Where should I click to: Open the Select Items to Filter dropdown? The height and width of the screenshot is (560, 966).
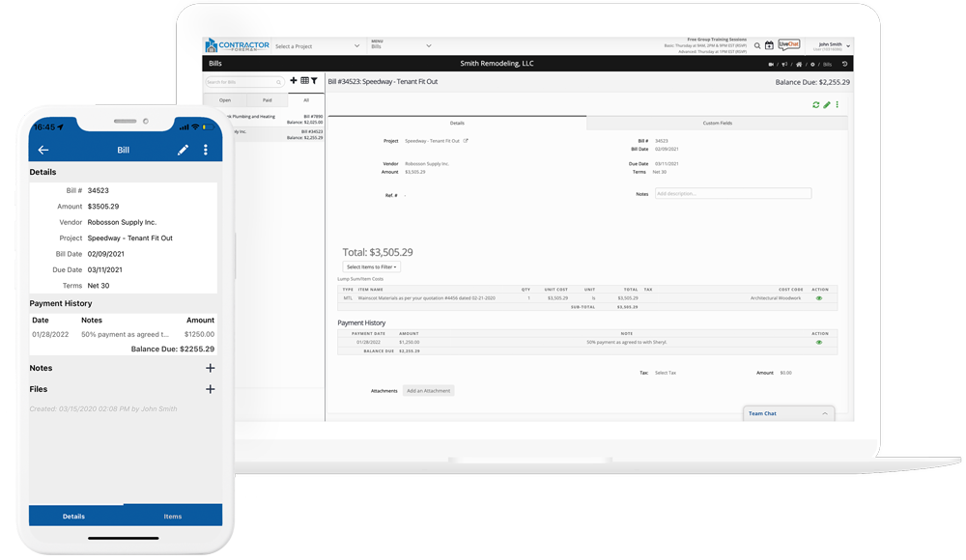371,266
